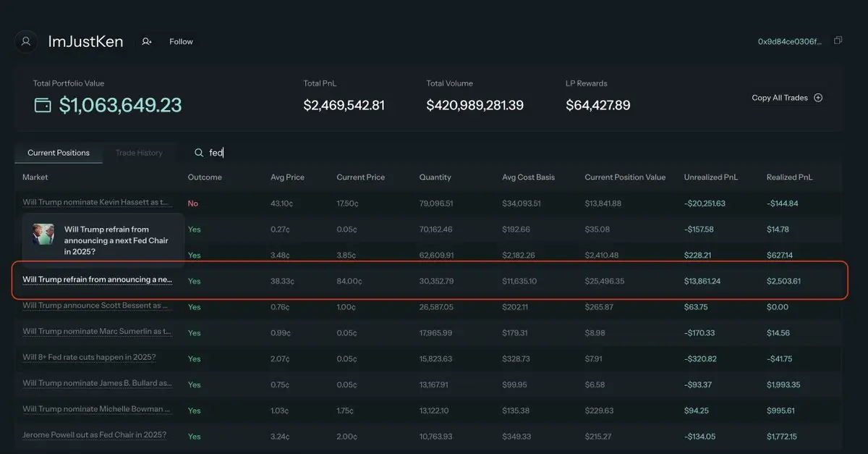Switch to the Trade History tab
Image resolution: width=868 pixels, height=454 pixels.
pos(139,153)
